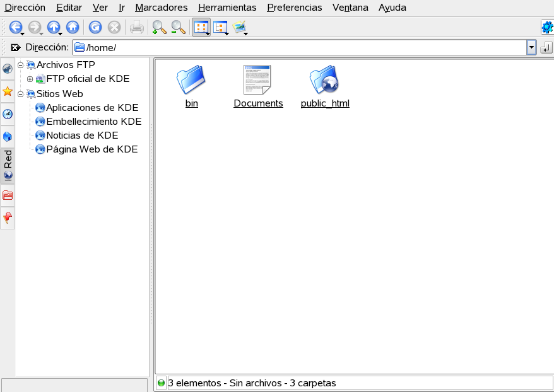Open the Up button dropdown arrow

coord(61,34)
